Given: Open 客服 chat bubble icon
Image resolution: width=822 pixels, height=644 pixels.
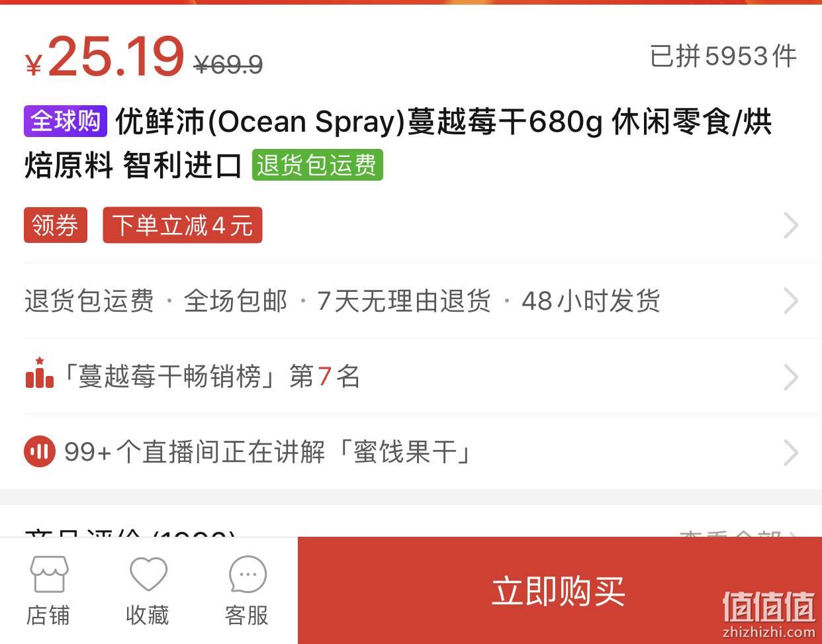Looking at the screenshot, I should 248,574.
